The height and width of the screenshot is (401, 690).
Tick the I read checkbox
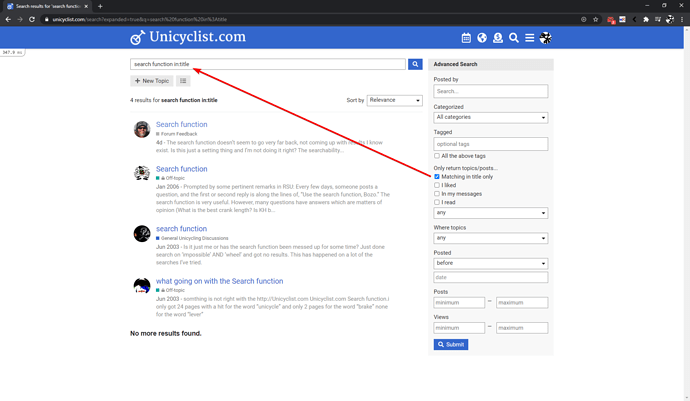(437, 202)
